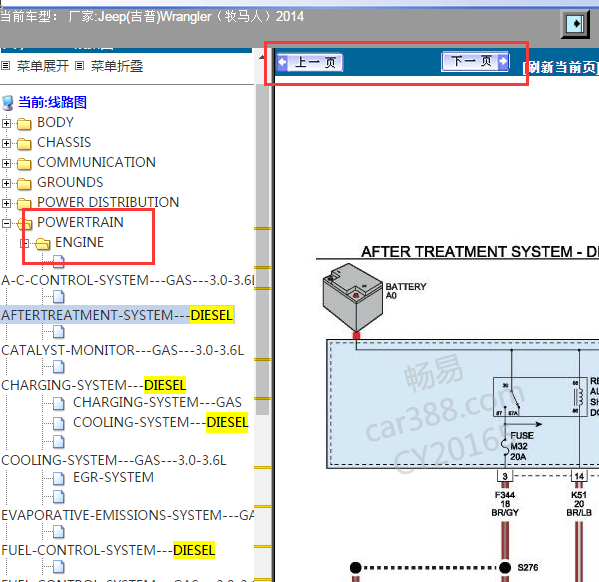Click document icon below FUEL-CONTROL-SYSTEM---DIESEL entry
Viewport: 599px width, 582px height.
[58, 566]
